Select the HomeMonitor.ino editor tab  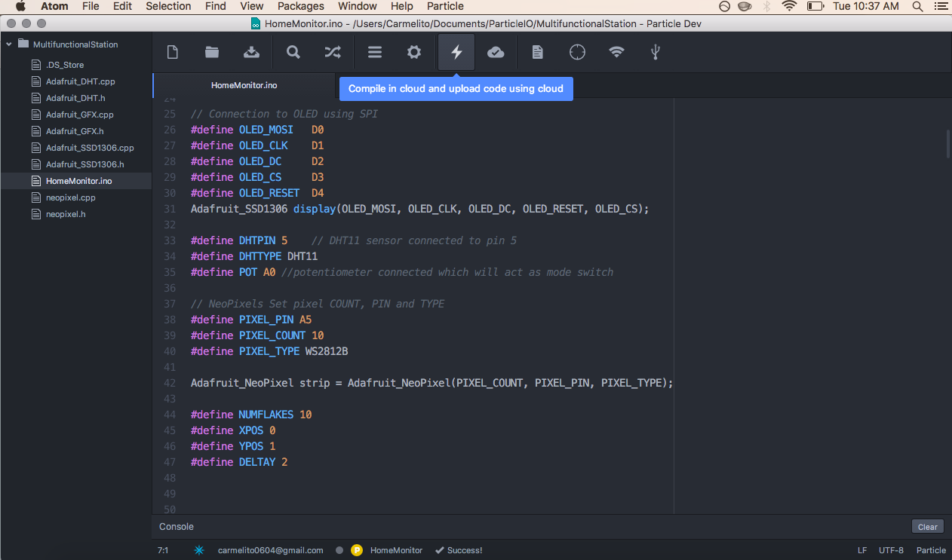(x=244, y=85)
